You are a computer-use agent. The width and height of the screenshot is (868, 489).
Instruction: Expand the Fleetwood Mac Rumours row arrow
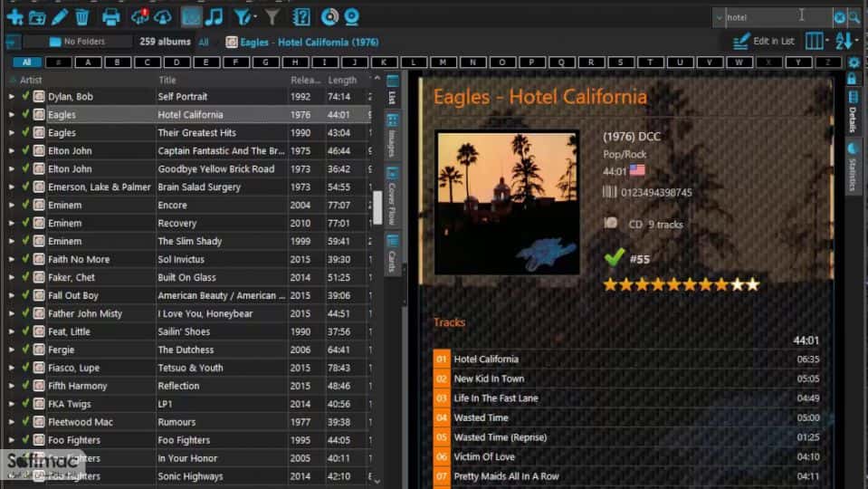click(x=11, y=422)
